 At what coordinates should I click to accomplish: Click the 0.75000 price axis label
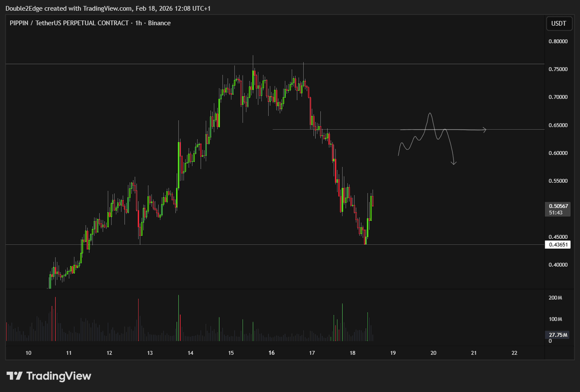coord(558,70)
